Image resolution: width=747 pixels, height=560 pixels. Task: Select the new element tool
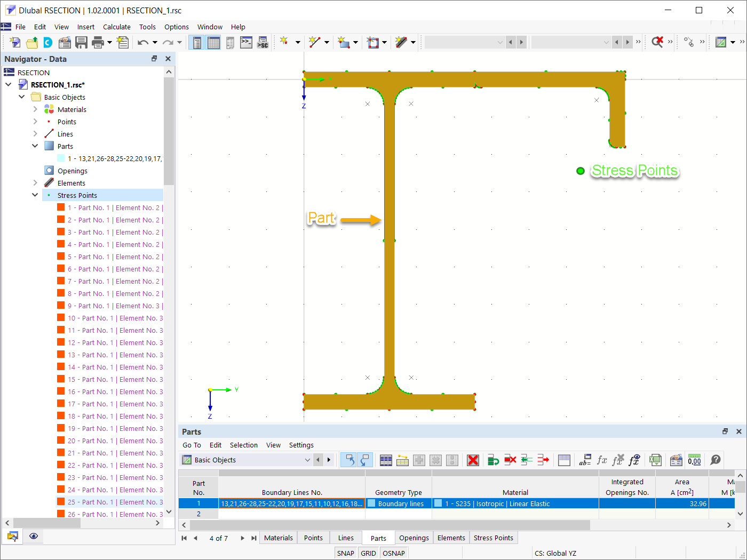(x=401, y=42)
